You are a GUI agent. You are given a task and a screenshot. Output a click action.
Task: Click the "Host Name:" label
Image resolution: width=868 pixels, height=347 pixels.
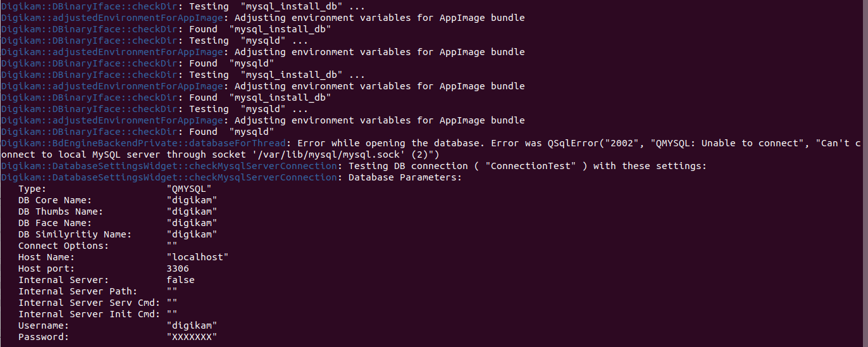click(x=46, y=257)
